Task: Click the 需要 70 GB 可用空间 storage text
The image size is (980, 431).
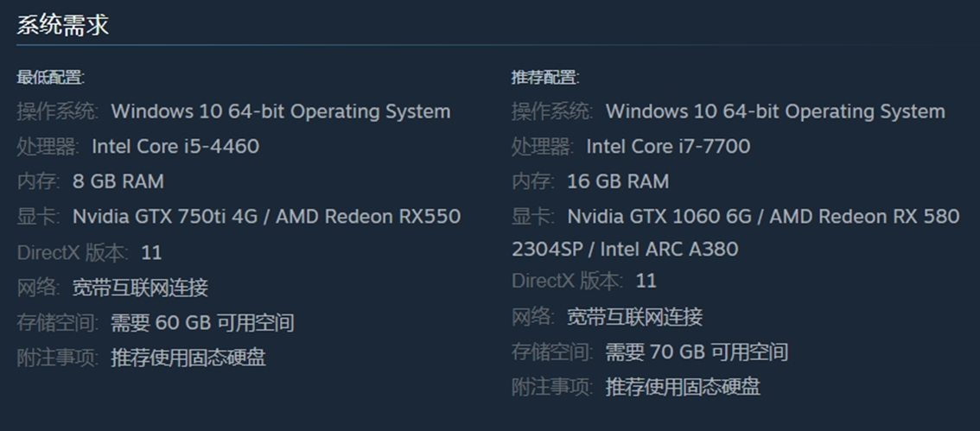Action: 697,352
